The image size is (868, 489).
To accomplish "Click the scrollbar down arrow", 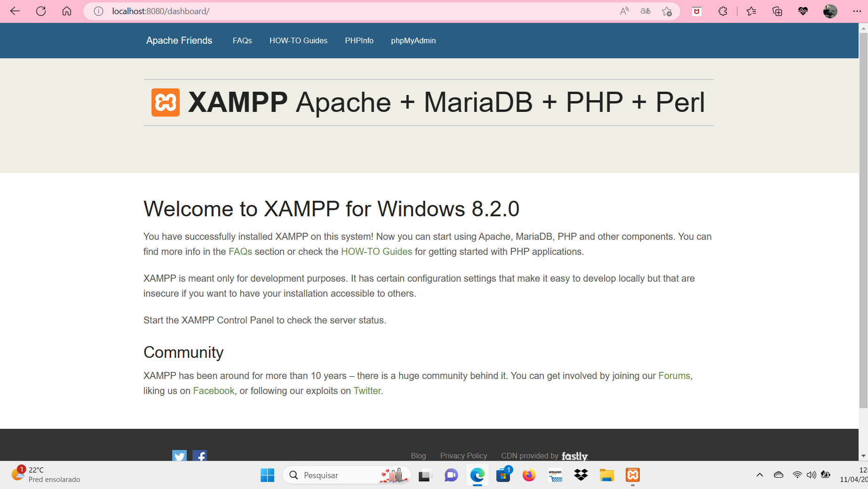I will [863, 456].
